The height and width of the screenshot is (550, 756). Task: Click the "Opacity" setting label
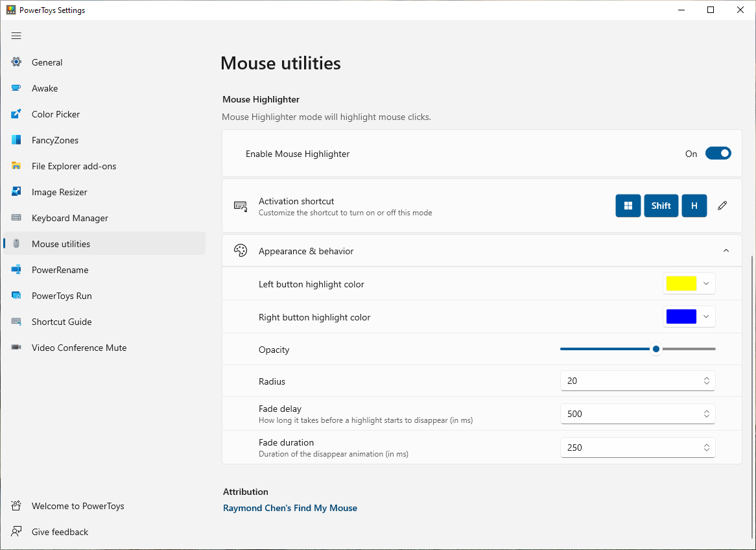click(274, 350)
